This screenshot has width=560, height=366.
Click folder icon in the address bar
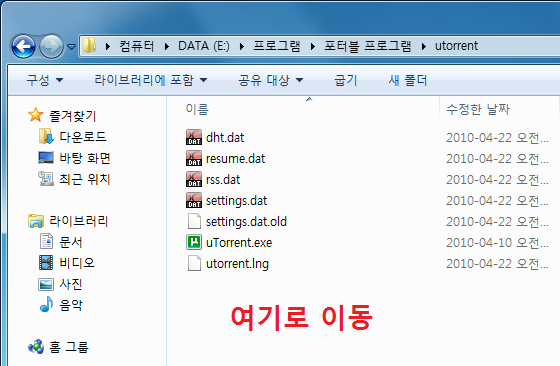tap(89, 46)
